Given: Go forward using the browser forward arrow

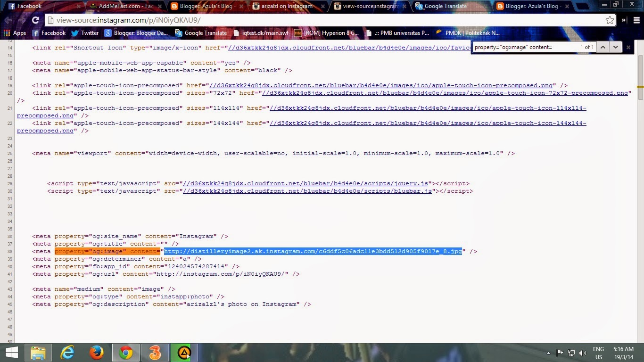Looking at the screenshot, I should 22,20.
